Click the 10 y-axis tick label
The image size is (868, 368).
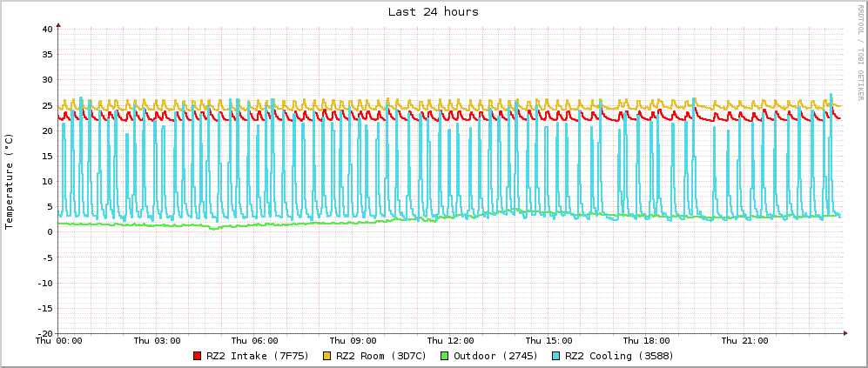pos(47,182)
